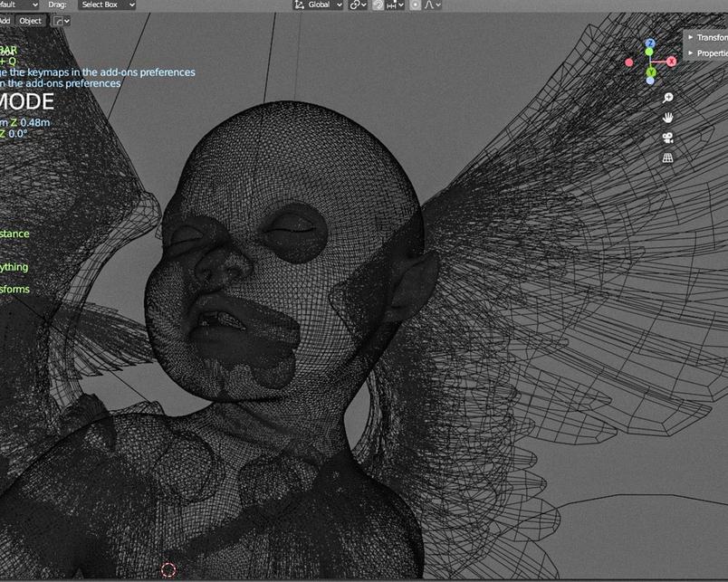
Task: Toggle proportional editing circle icon
Action: [415, 5]
